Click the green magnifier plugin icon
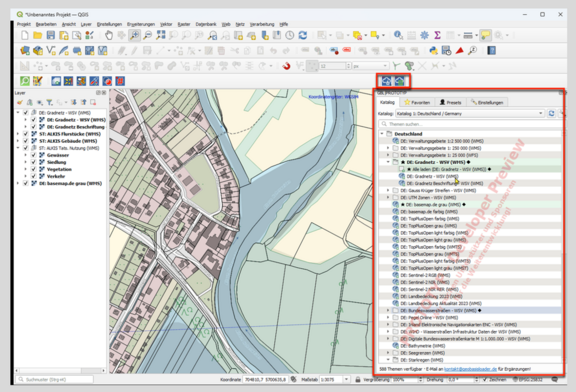The height and width of the screenshot is (392, 576). coord(25,81)
